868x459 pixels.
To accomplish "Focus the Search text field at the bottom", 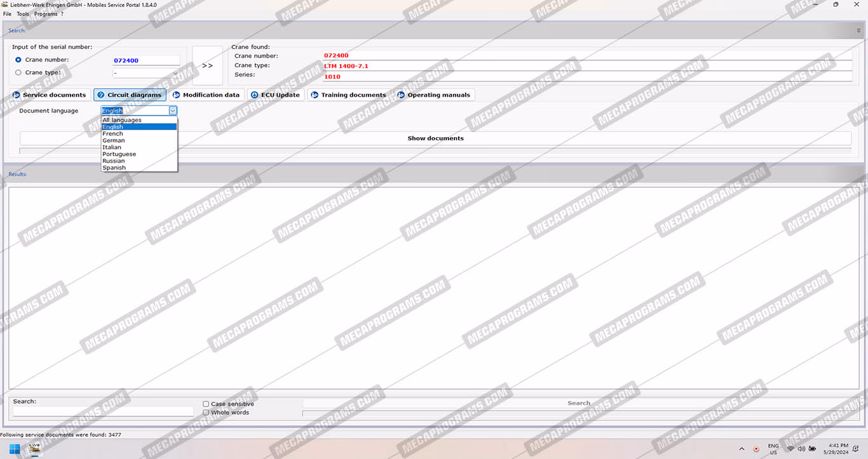I will tap(103, 411).
